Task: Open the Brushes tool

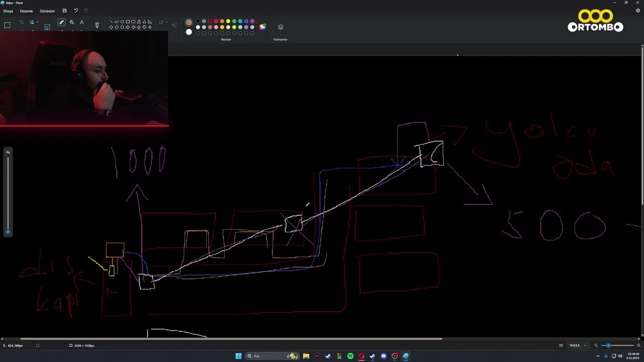Action: [97, 25]
